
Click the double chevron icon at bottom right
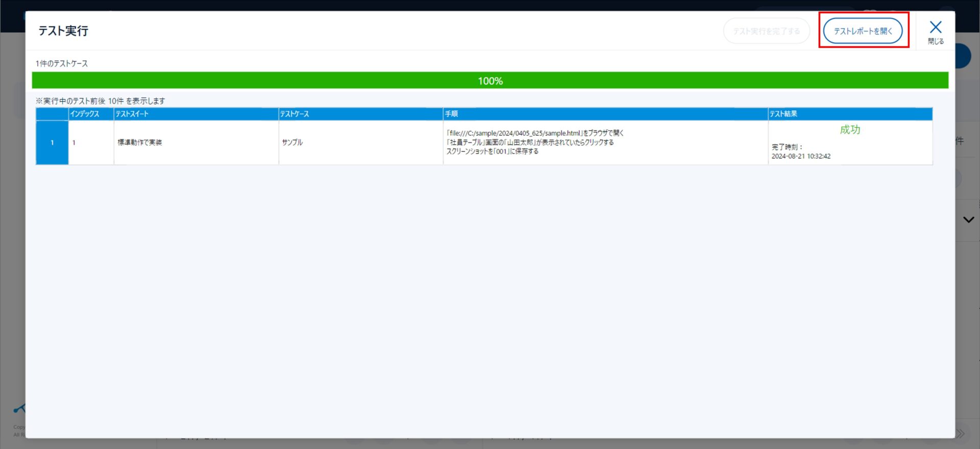coord(961,434)
